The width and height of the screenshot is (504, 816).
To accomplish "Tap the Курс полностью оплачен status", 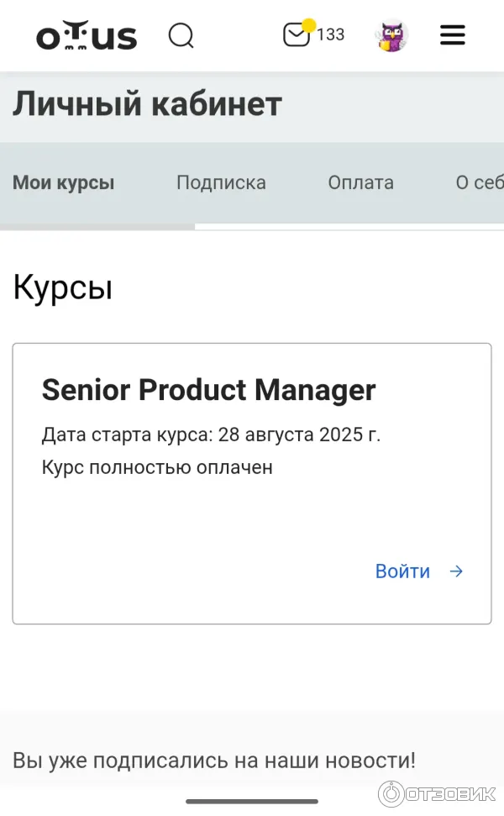I will pos(157,467).
